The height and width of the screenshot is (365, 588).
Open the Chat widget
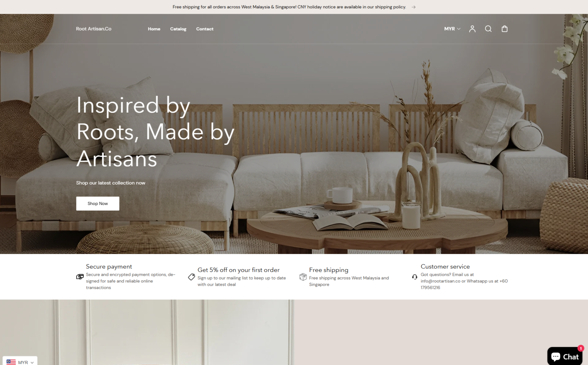pos(565,356)
